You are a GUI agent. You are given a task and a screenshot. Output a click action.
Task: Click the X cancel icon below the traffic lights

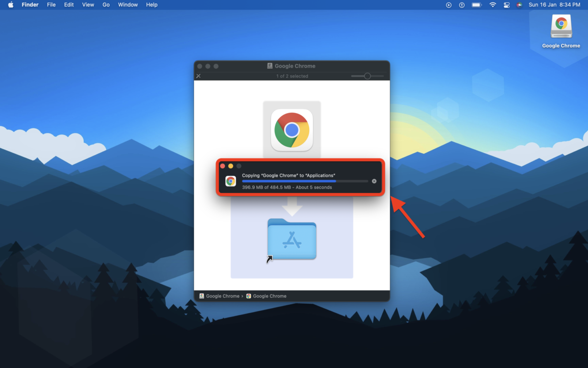(198, 76)
